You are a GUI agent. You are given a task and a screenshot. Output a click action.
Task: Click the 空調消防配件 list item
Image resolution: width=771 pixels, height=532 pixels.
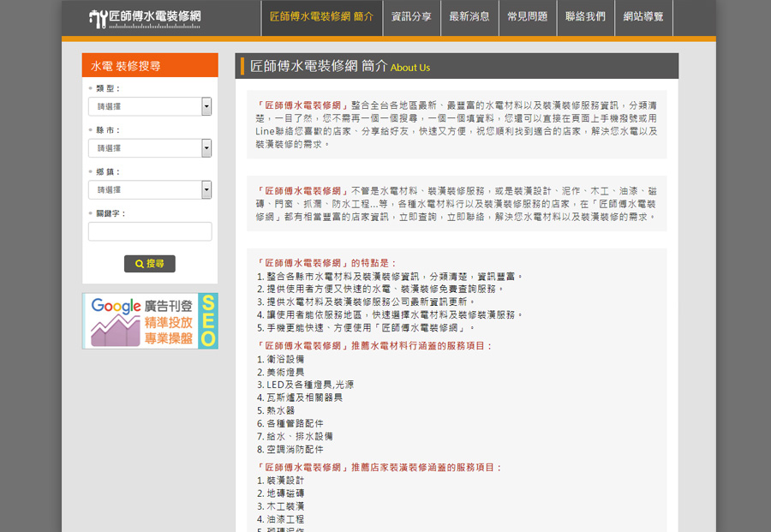[290, 450]
